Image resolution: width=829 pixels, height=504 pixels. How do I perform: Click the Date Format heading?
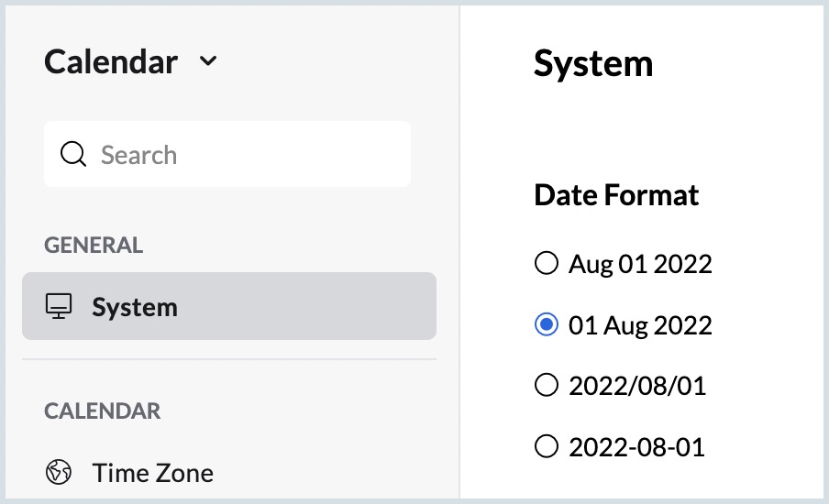tap(616, 195)
